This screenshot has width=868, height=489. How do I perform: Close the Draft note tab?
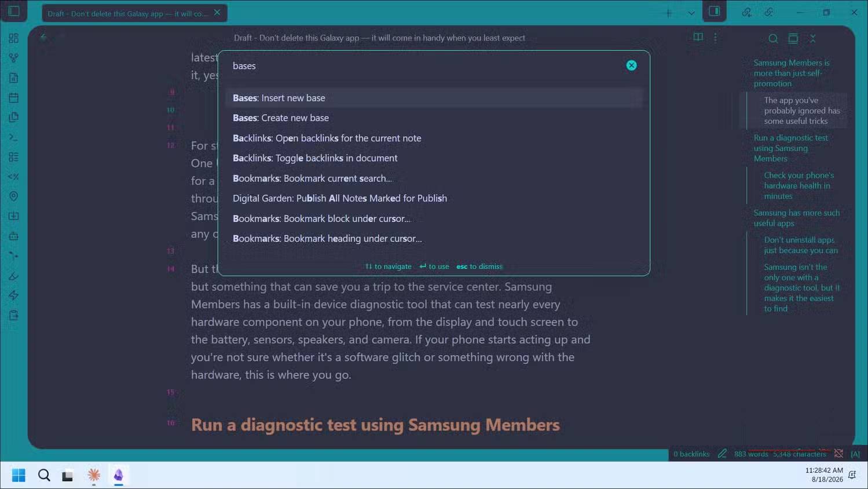pyautogui.click(x=217, y=13)
